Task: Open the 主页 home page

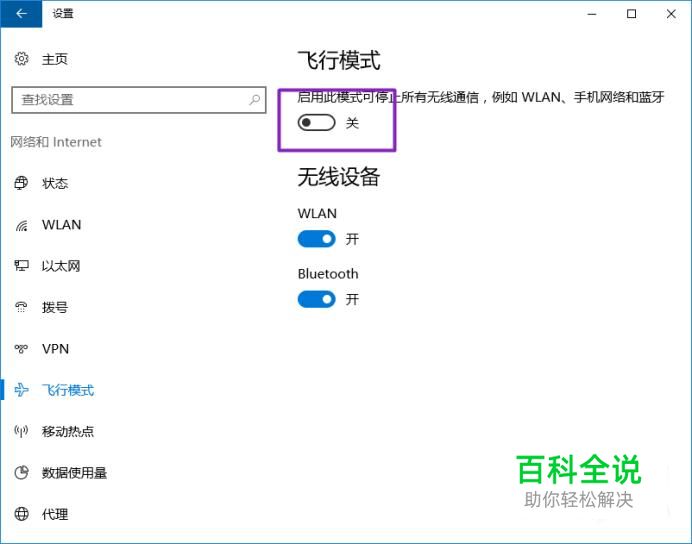Action: 55,59
